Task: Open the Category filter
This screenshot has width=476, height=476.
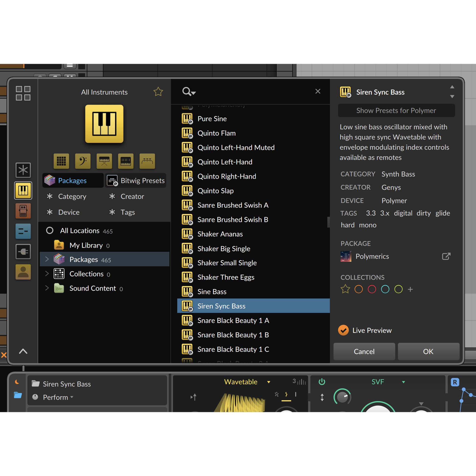Action: point(72,196)
